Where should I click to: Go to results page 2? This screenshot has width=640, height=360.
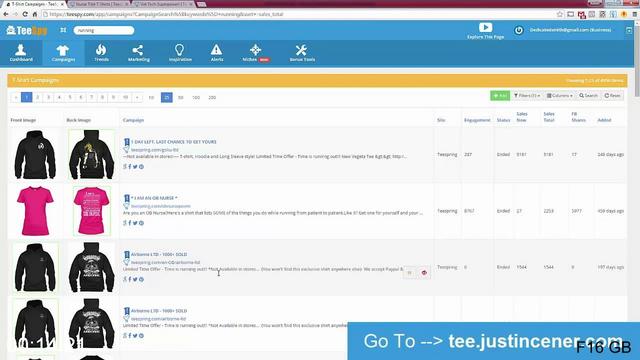point(38,97)
